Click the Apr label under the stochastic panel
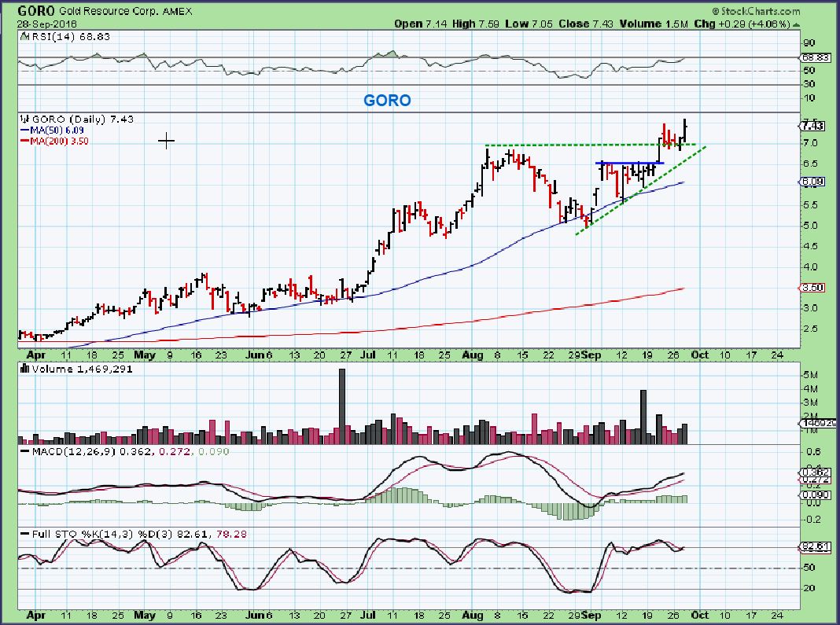The image size is (840, 625). pos(36,615)
